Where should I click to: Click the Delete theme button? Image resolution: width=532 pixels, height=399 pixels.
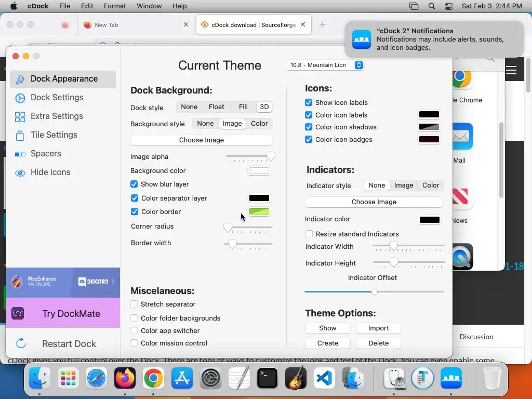[x=379, y=343]
